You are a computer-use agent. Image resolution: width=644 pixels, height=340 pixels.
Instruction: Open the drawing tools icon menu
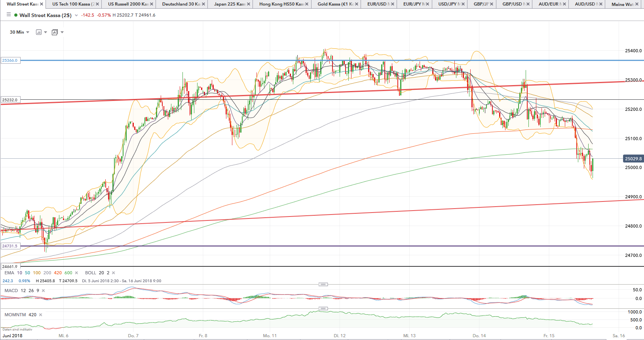click(x=39, y=32)
